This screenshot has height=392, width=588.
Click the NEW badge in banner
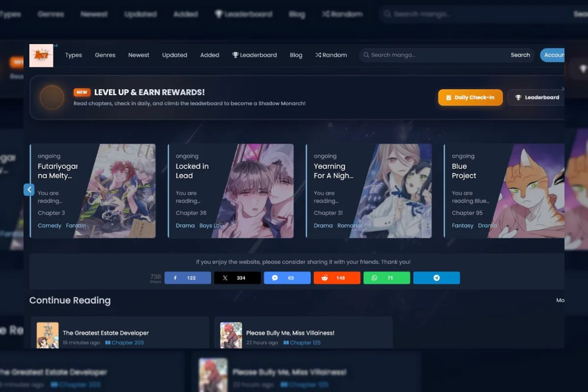(x=82, y=92)
